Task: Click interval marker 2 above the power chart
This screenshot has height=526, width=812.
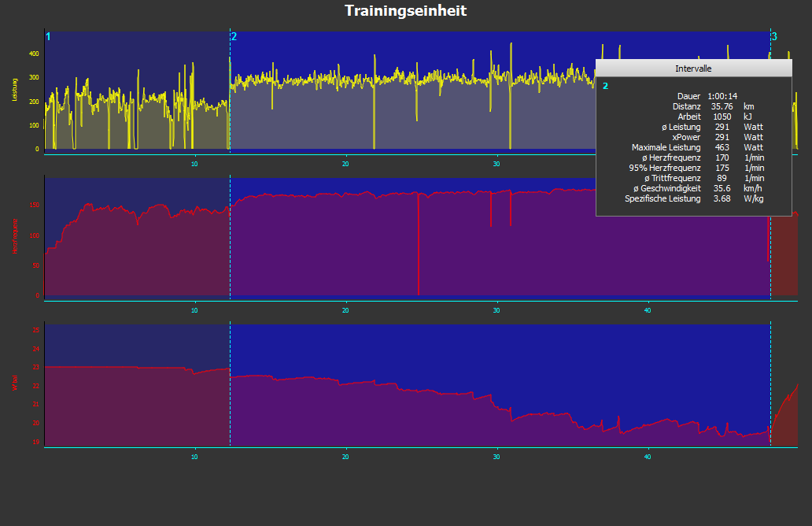Action: (x=234, y=37)
